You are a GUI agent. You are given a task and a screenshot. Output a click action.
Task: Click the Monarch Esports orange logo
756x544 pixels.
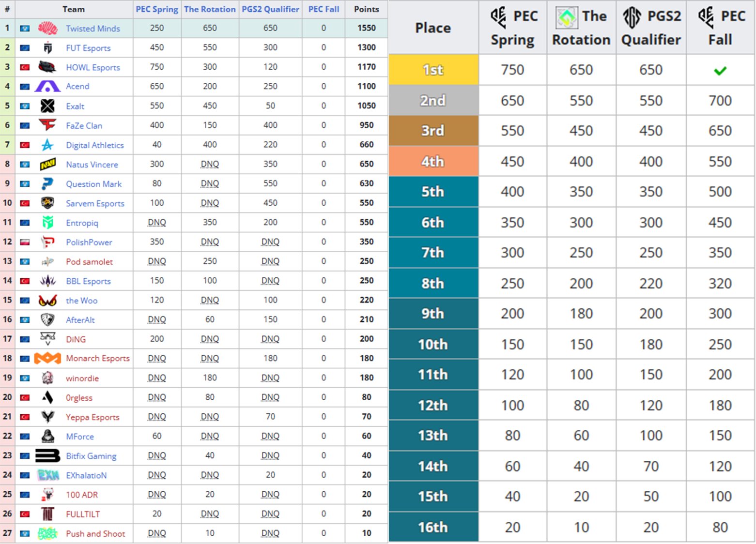[x=47, y=358]
